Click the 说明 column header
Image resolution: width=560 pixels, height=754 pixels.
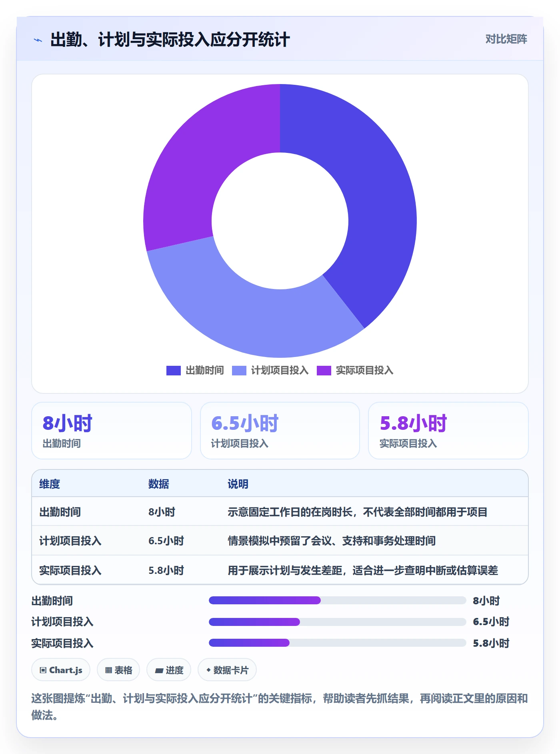click(x=238, y=484)
